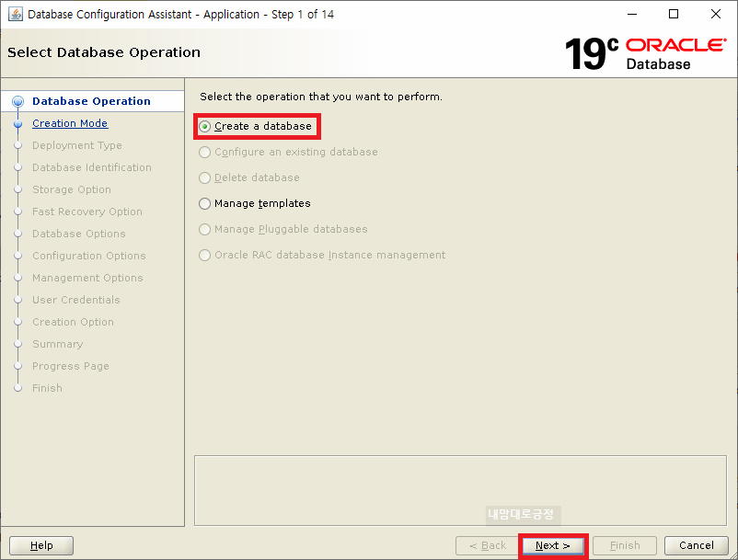This screenshot has height=560, width=738.
Task: Click the Java application icon in title bar
Action: [16, 14]
